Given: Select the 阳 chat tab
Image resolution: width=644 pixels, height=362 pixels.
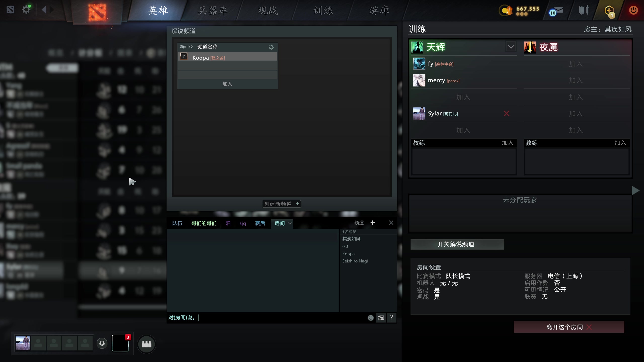Looking at the screenshot, I should tap(228, 223).
